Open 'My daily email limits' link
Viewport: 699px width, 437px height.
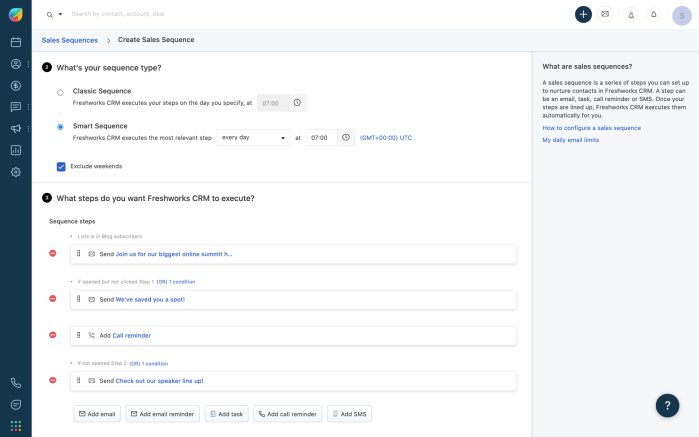(571, 140)
